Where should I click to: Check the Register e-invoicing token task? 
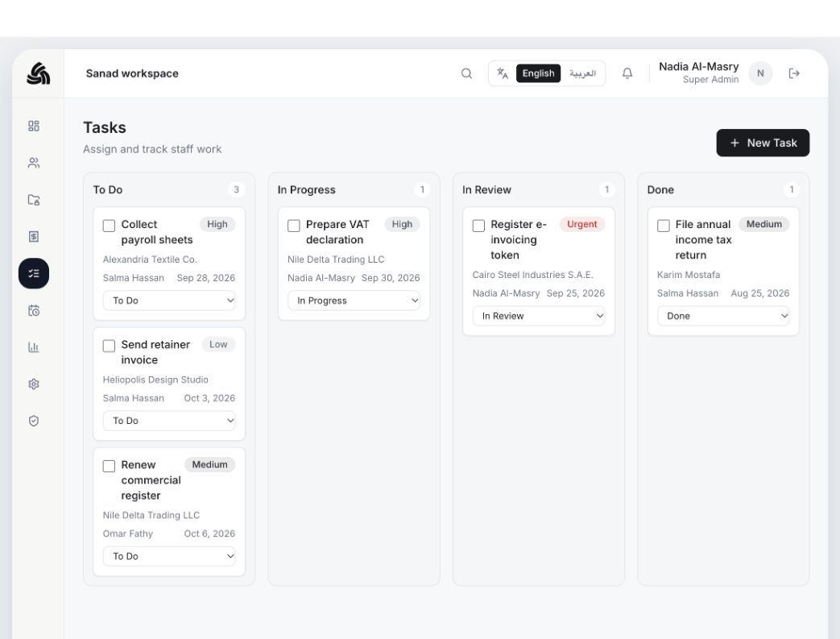coord(478,226)
